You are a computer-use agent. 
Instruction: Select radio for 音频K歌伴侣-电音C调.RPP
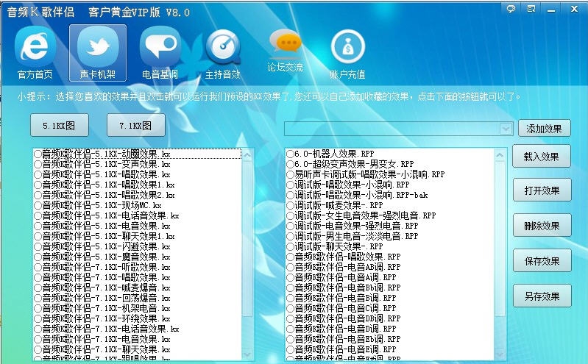click(290, 308)
